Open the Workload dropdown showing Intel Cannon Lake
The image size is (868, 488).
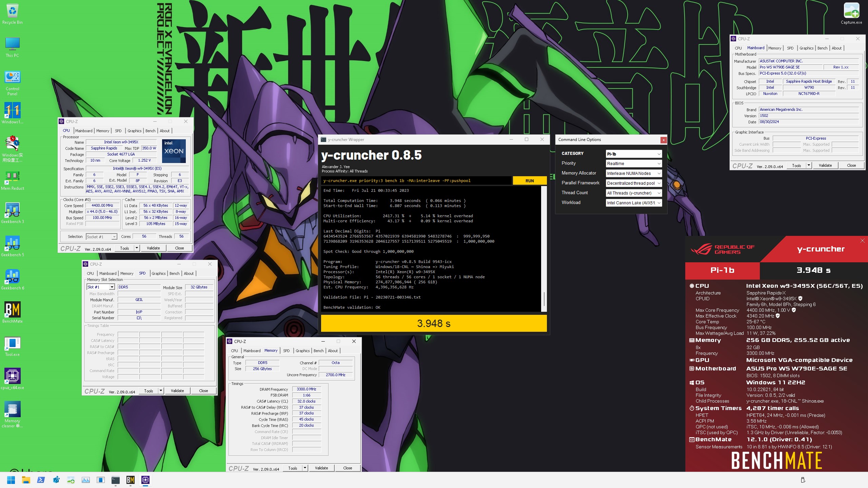click(634, 203)
